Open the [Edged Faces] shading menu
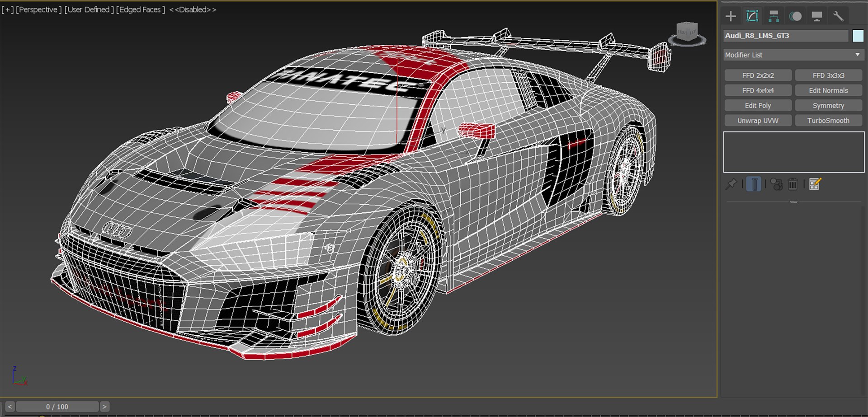This screenshot has width=868, height=417. [140, 9]
